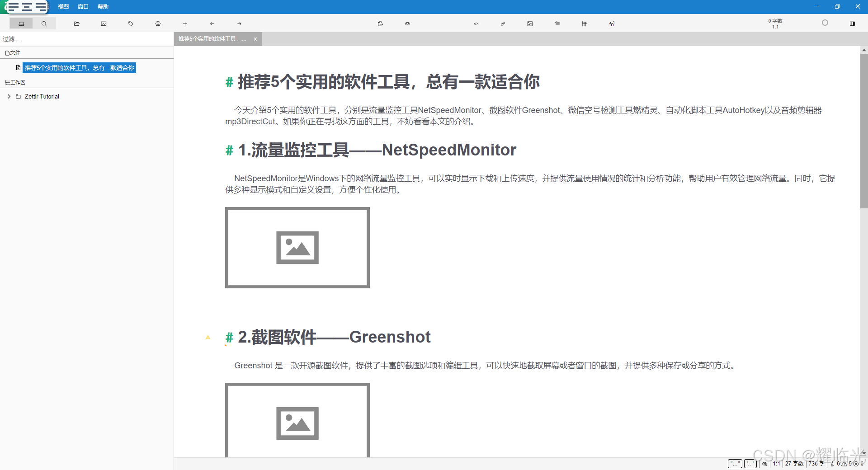Open the 视图 menu
Image resolution: width=868 pixels, height=470 pixels.
tap(63, 7)
